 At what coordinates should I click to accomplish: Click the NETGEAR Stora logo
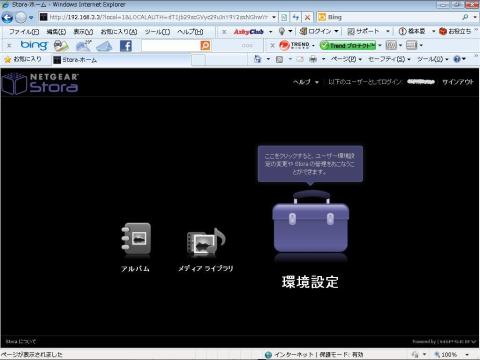40,83
